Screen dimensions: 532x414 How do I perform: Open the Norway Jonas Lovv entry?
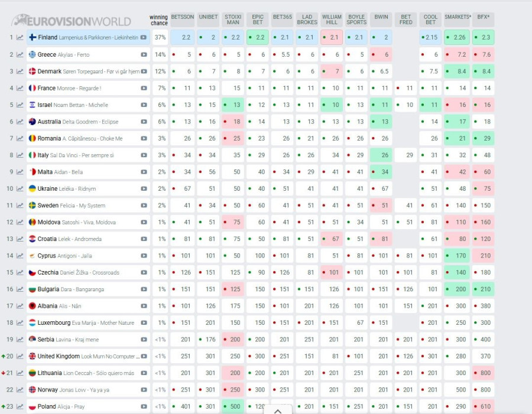click(88, 390)
